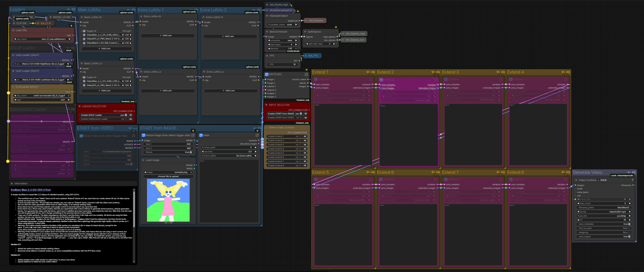Toggle eye icon on Main LoRAs group header
The width and height of the screenshot is (644, 272).
[x=133, y=10]
